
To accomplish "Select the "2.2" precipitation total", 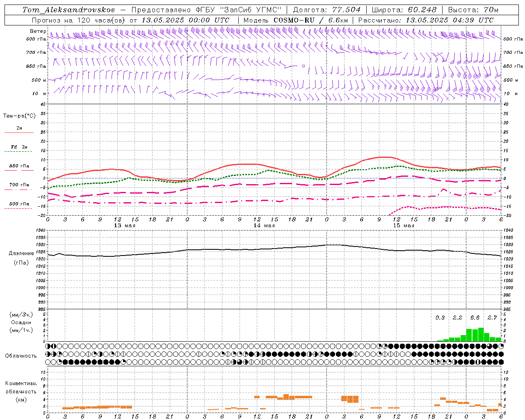I will [457, 317].
